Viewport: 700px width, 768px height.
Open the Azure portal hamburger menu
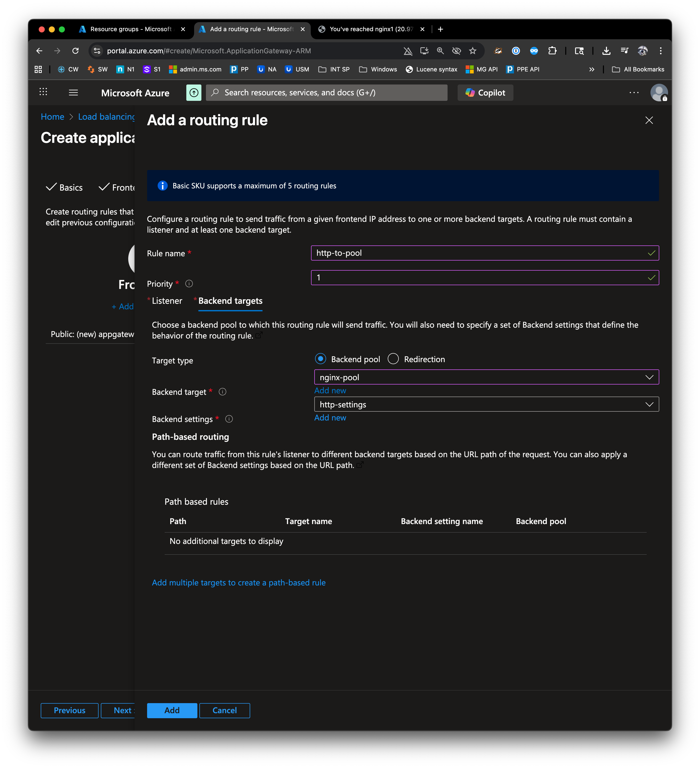coord(73,93)
